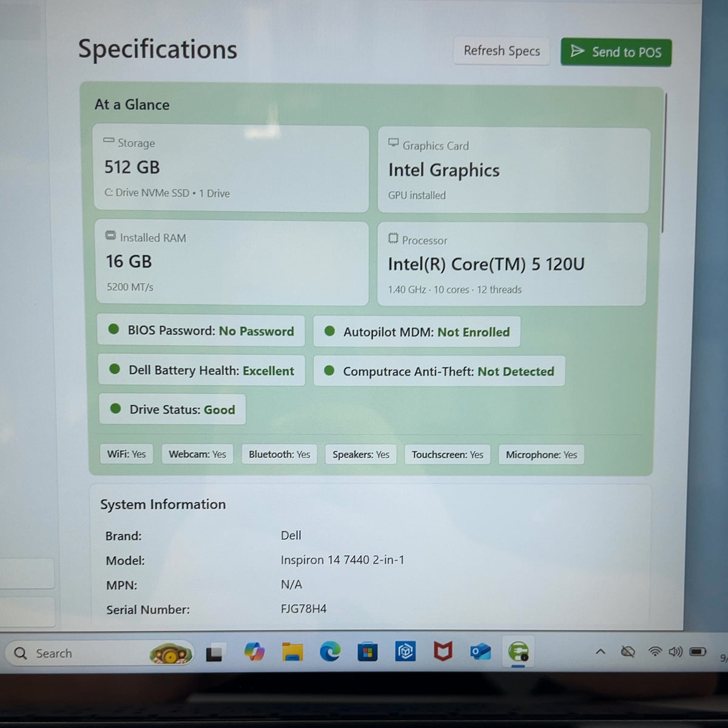
Task: Select the active green specs app icon
Action: pos(518,652)
